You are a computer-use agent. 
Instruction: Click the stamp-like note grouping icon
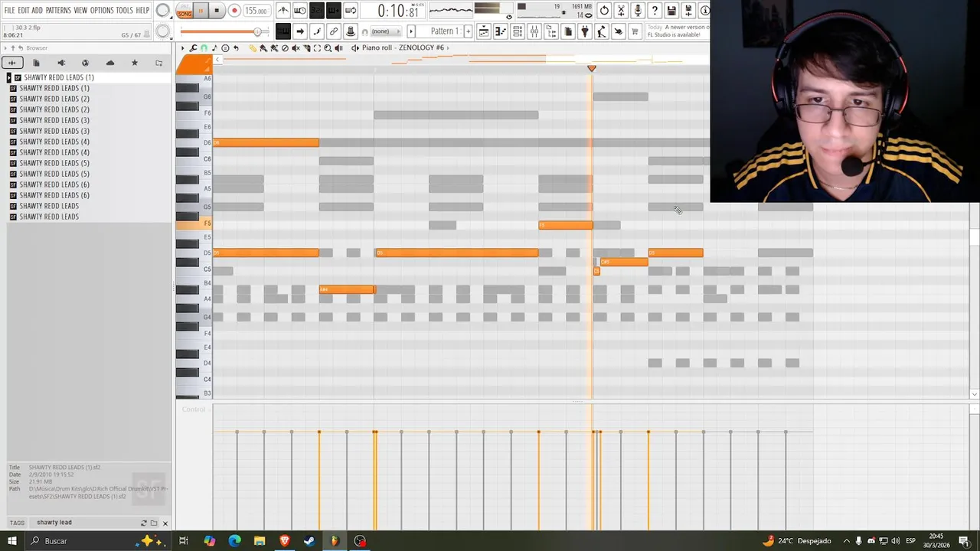[x=351, y=31]
